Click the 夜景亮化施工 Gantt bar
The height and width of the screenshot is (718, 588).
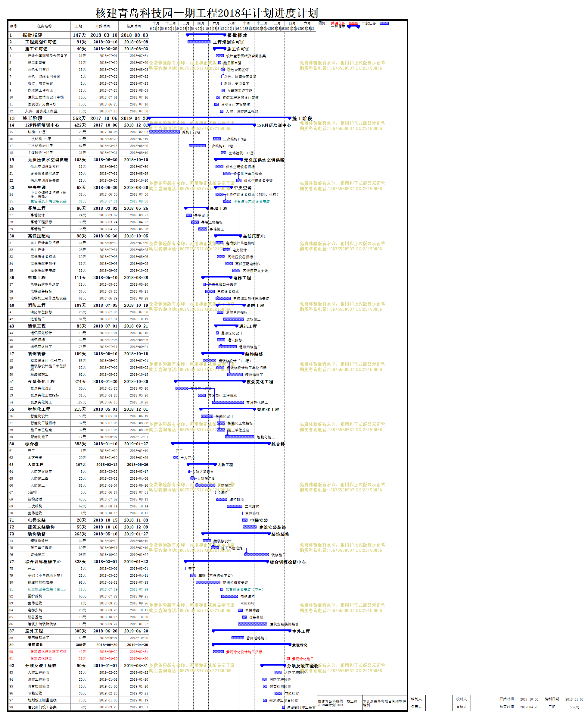[x=228, y=402]
